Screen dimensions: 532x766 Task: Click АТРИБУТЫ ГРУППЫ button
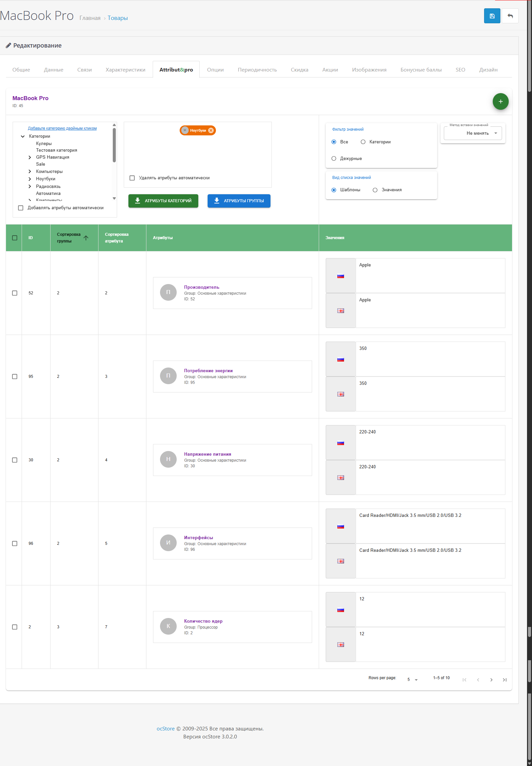pos(239,201)
